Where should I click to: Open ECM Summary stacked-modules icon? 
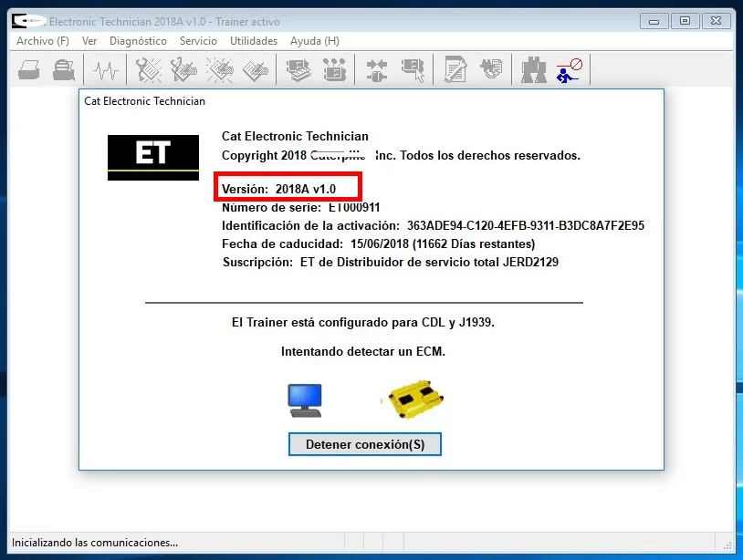298,70
